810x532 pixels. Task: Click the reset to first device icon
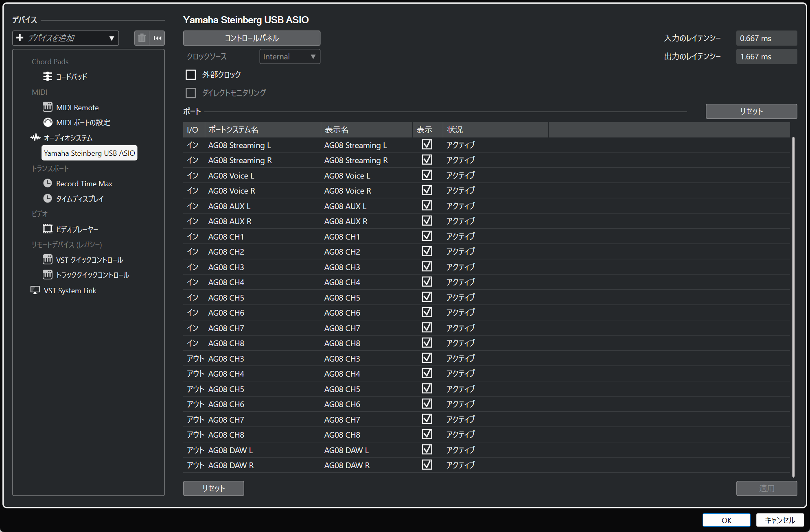158,38
